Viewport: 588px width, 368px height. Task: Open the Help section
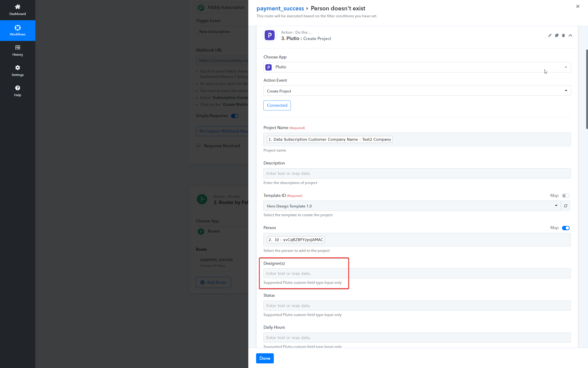tap(17, 91)
